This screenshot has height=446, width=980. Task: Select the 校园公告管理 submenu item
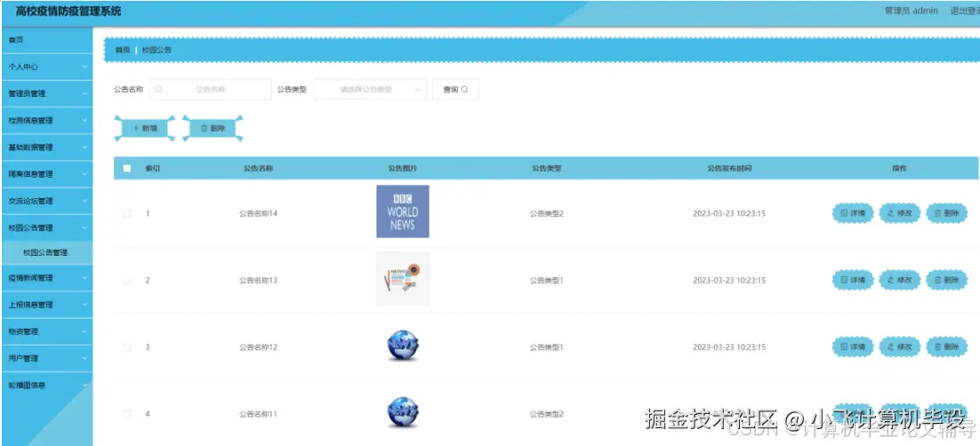coord(47,253)
